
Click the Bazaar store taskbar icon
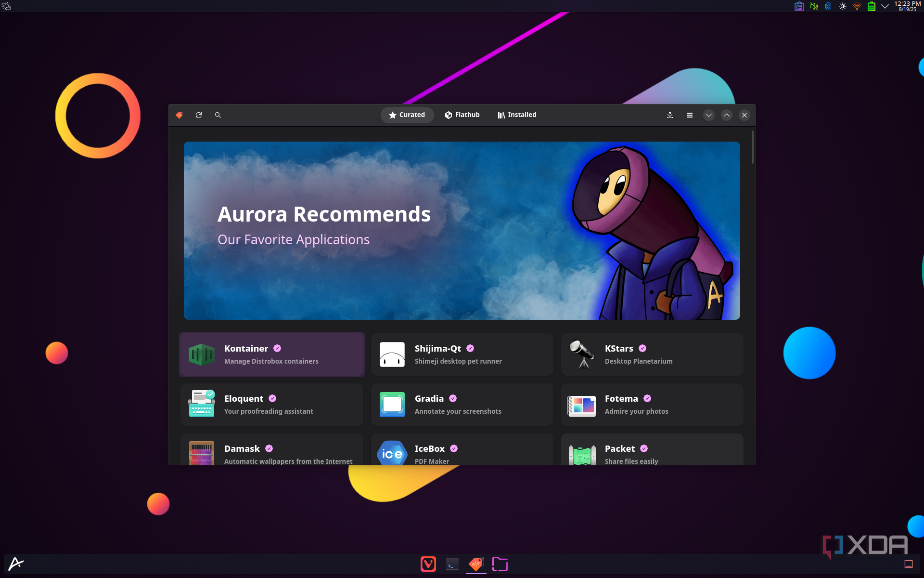476,564
